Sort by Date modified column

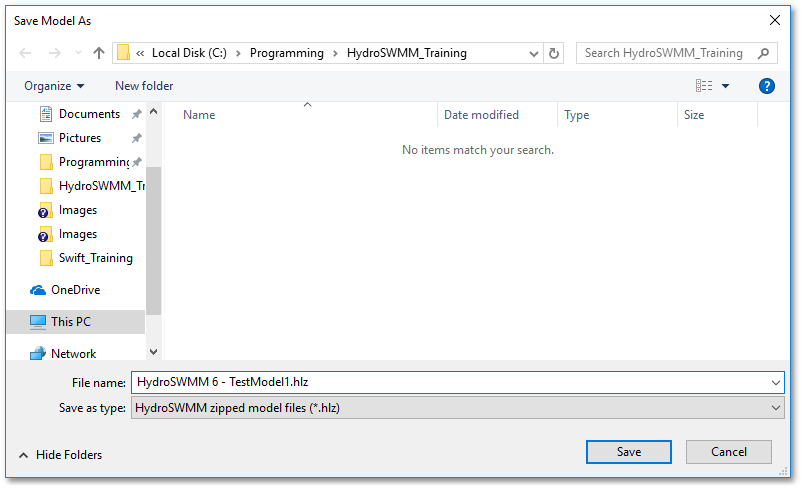tap(481, 115)
